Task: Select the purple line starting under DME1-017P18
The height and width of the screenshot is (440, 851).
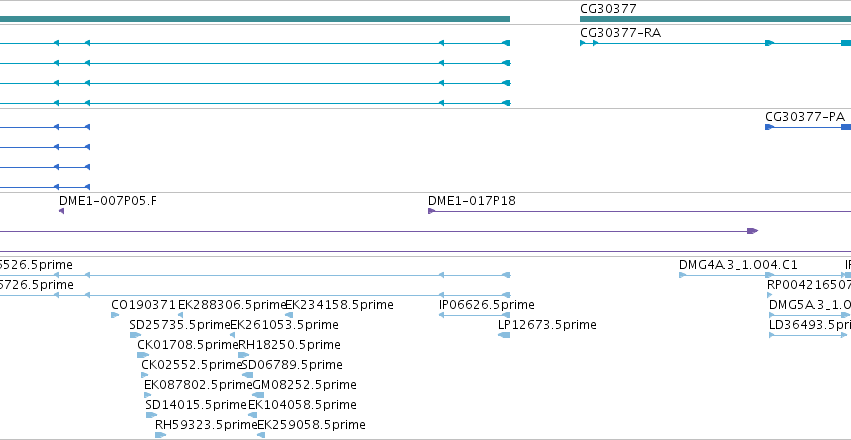Action: pos(639,211)
